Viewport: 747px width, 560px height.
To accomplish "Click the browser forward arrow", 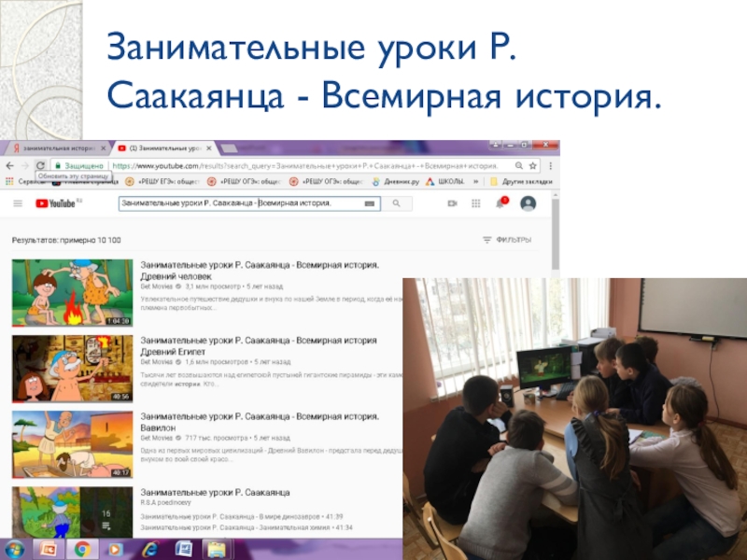I will point(25,166).
